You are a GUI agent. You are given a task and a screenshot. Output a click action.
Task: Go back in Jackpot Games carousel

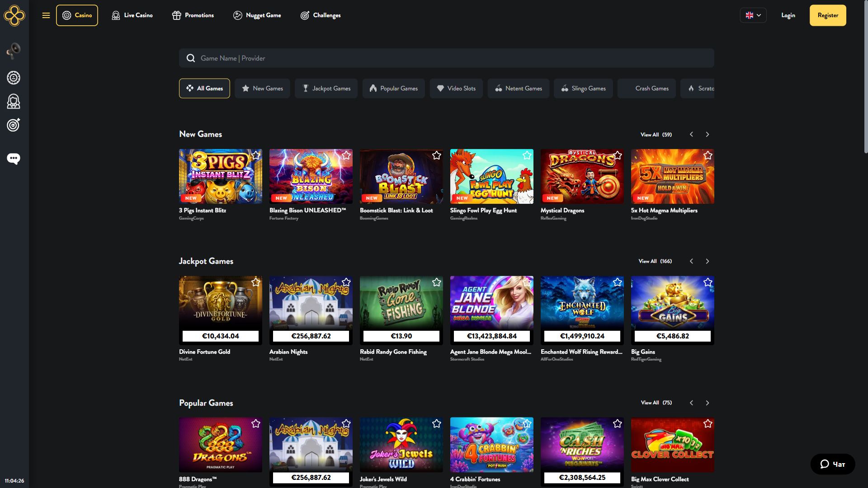pos(691,262)
